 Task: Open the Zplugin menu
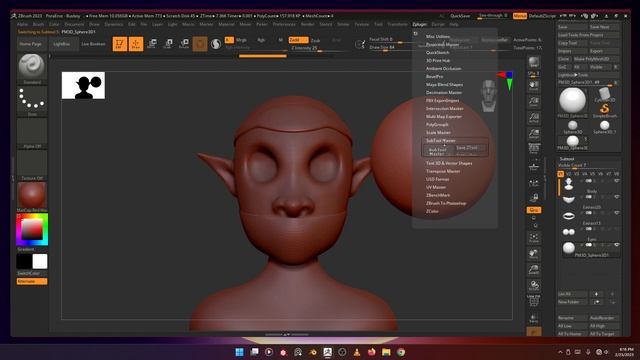click(x=419, y=24)
